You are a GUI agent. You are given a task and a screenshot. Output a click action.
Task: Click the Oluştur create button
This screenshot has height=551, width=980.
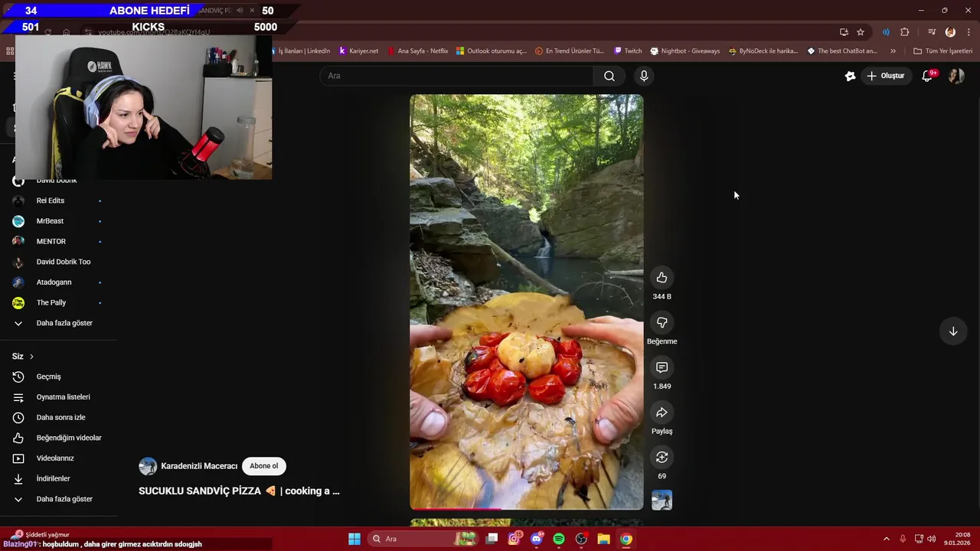tap(886, 76)
